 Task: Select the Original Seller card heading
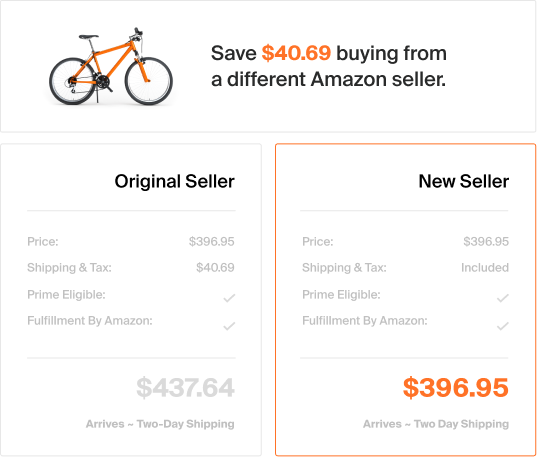tap(174, 181)
